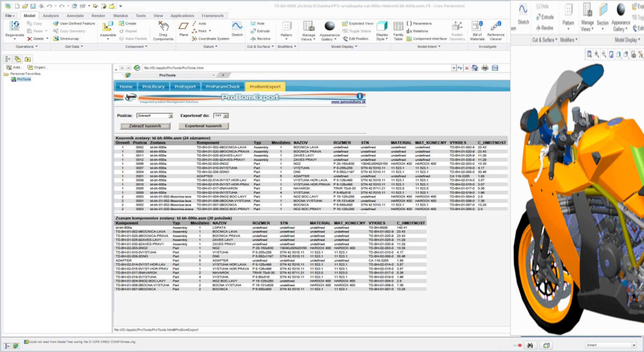Open the ProExport tab
This screenshot has width=644, height=352.
[x=185, y=86]
